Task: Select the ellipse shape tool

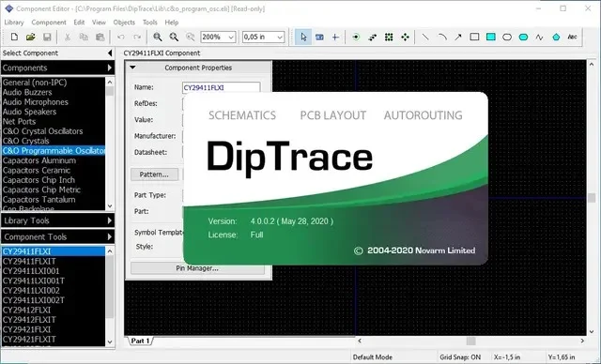Action: [507, 37]
